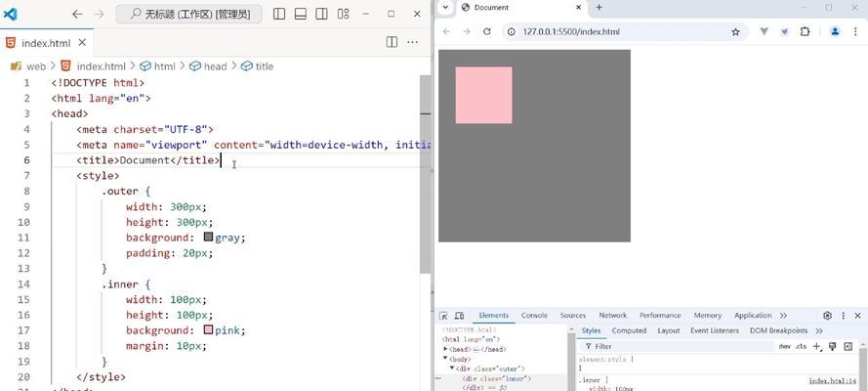The height and width of the screenshot is (391, 868).
Task: Toggle the bottom panel layout icon
Action: (301, 14)
